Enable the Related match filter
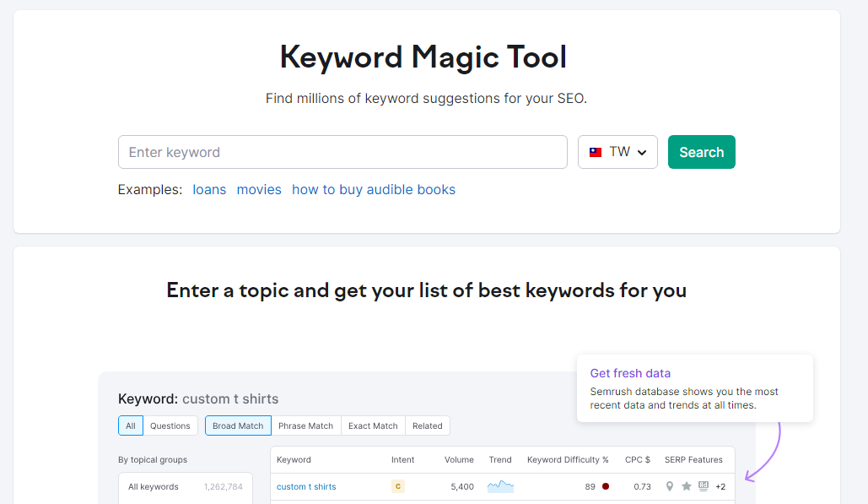Screen dimensions: 868x504 click(x=427, y=425)
